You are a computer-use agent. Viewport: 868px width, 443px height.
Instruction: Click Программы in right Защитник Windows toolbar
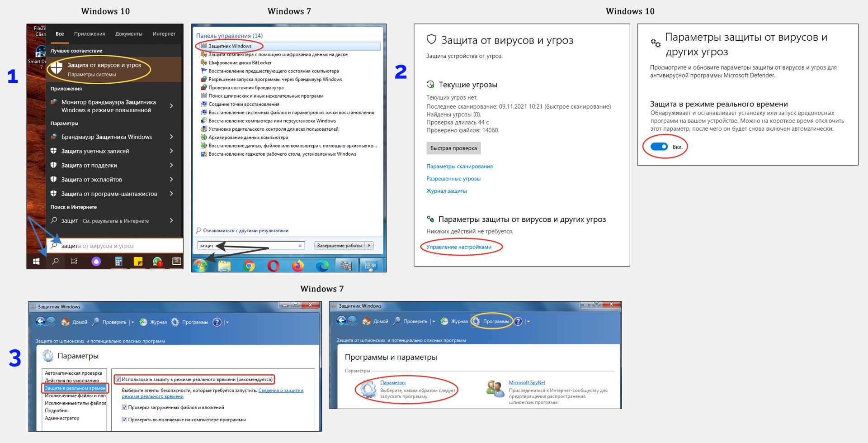[491, 321]
